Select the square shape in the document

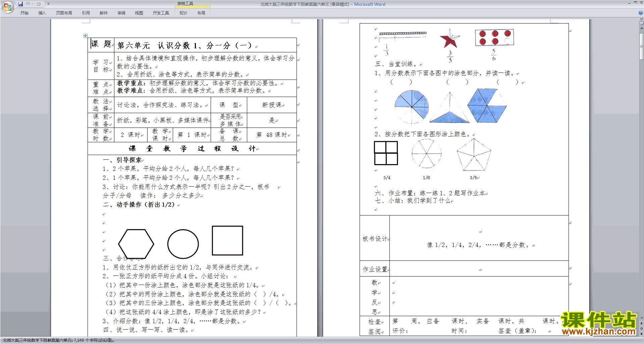point(227,241)
